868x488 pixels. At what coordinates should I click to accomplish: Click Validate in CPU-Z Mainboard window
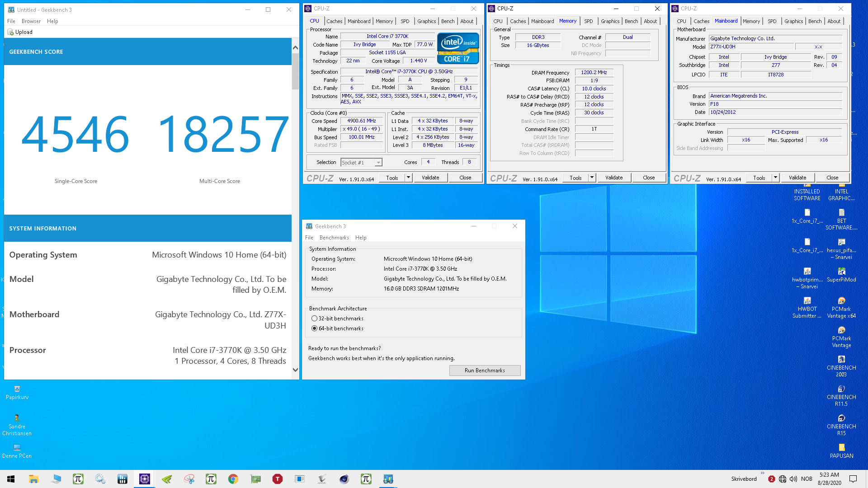point(797,178)
